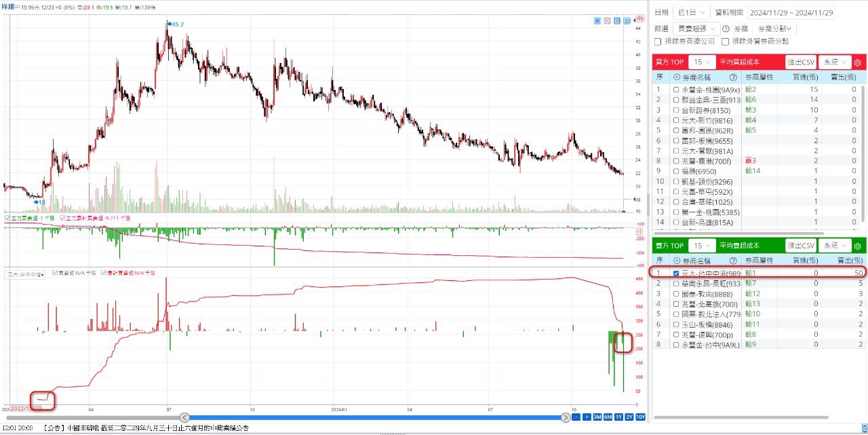868x435 pixels.
Task: Click question mark icon in seller 券商名稱 header
Action: coord(732,261)
